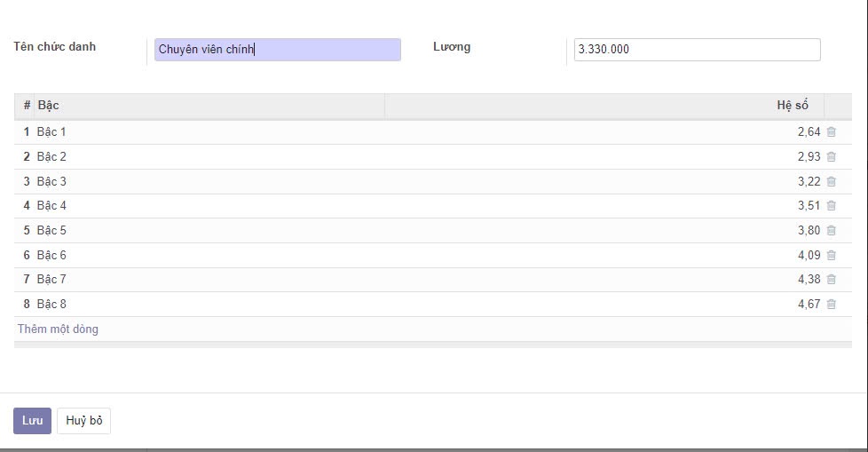Edit the 4,67 coefficient in Bậc 8

coord(809,304)
